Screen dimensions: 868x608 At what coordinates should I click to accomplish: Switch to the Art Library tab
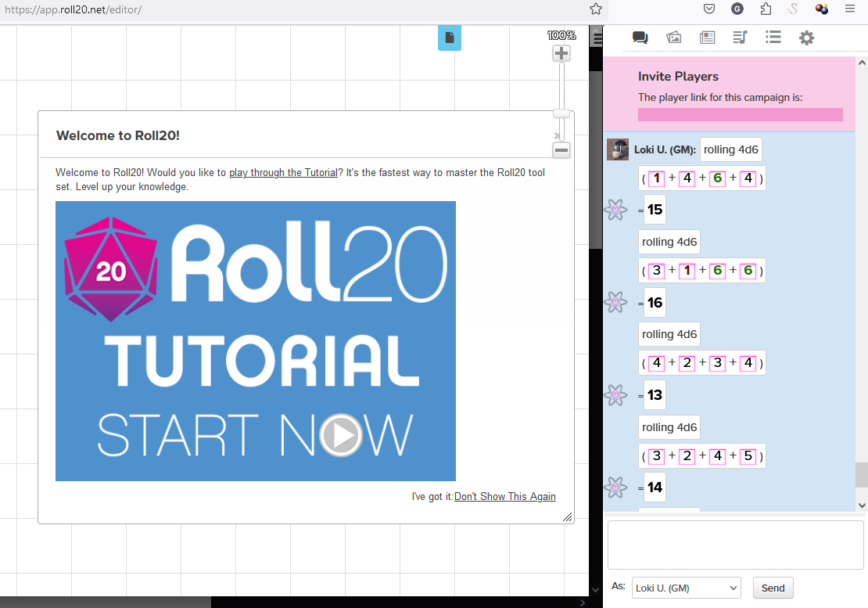[x=673, y=38]
